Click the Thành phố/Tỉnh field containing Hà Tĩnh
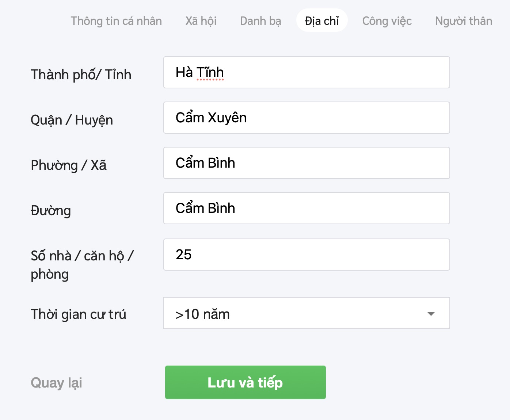Screen dimensions: 510x420 click(306, 72)
